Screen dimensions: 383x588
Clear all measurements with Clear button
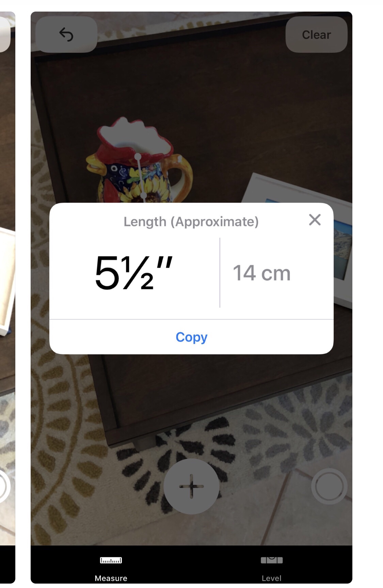(316, 35)
